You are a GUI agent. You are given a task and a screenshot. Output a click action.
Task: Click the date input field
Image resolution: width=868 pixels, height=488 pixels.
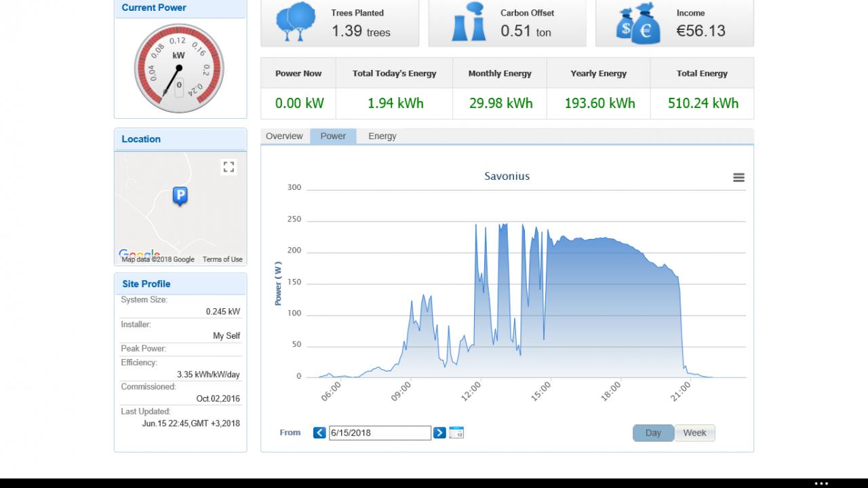tap(380, 433)
